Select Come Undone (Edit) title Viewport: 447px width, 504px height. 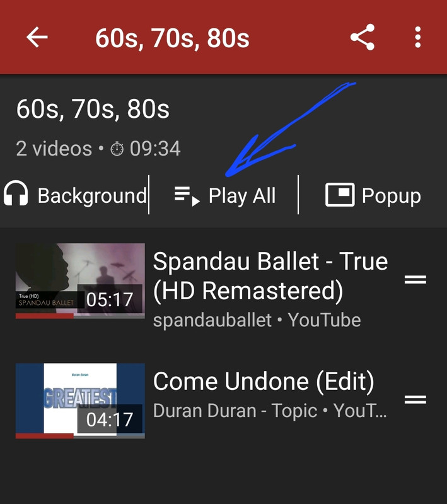click(264, 382)
